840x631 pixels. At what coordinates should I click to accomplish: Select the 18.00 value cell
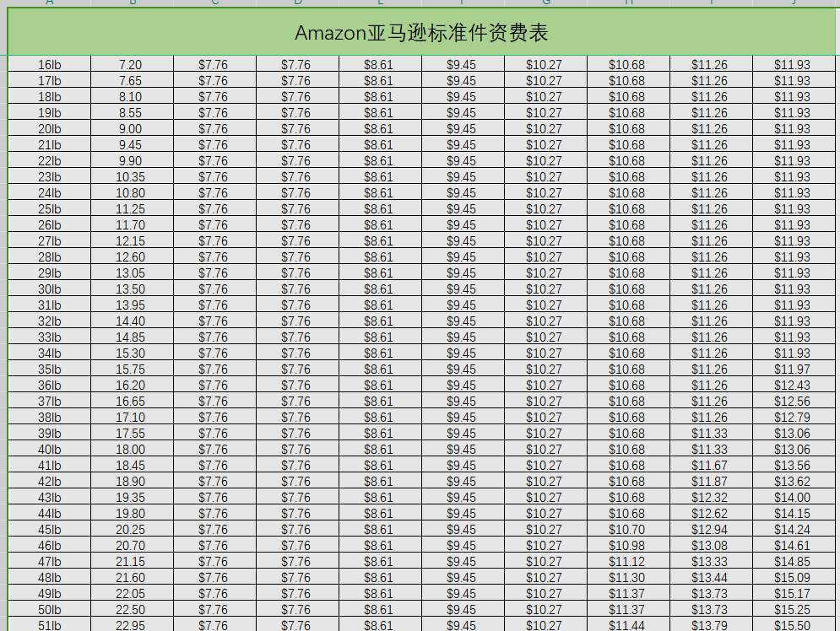coord(132,450)
